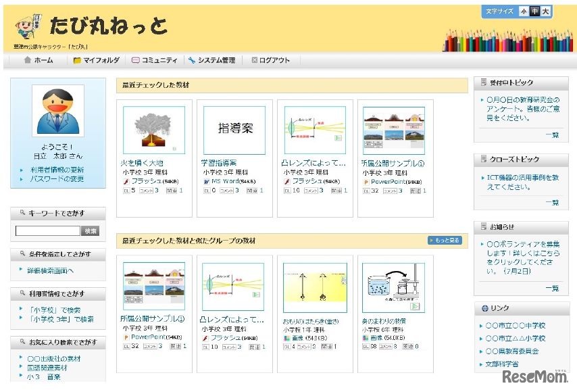Open コミュニティ via its speech bubble icon
The image size is (577, 392).
click(x=135, y=59)
